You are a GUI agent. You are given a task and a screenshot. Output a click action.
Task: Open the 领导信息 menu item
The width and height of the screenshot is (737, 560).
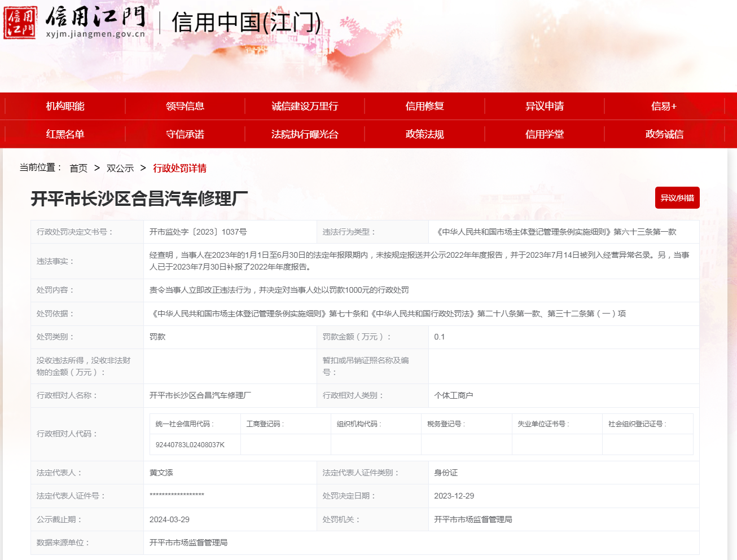point(185,106)
